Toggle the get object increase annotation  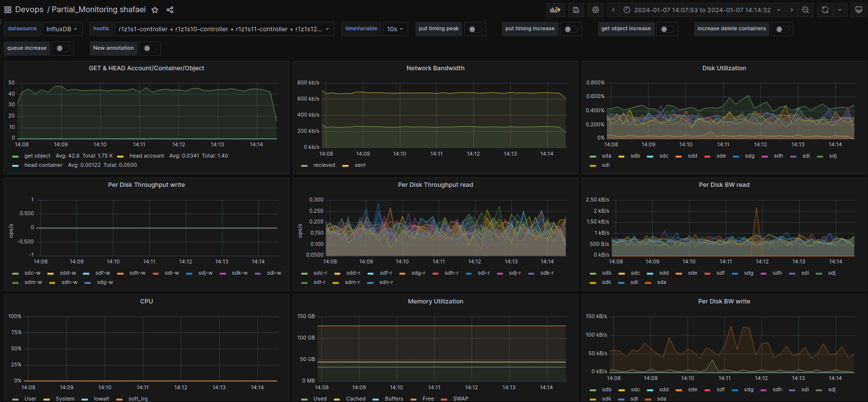[x=667, y=29]
